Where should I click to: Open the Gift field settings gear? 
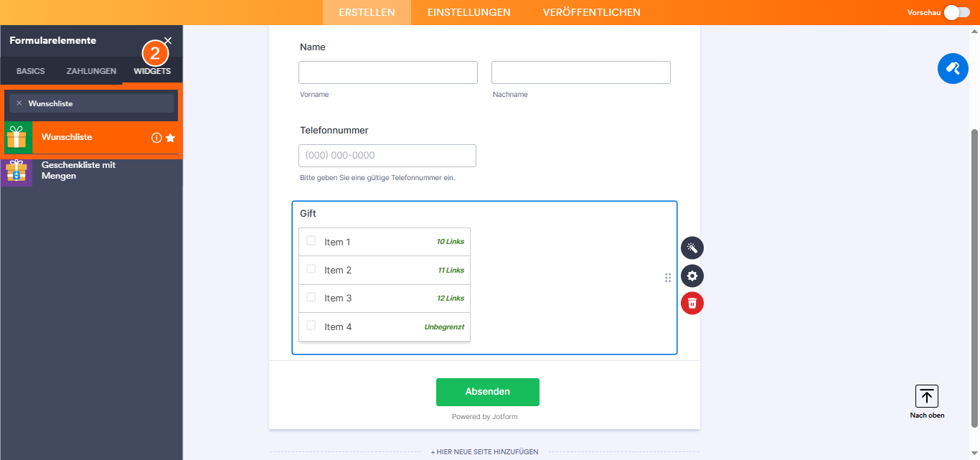point(692,276)
